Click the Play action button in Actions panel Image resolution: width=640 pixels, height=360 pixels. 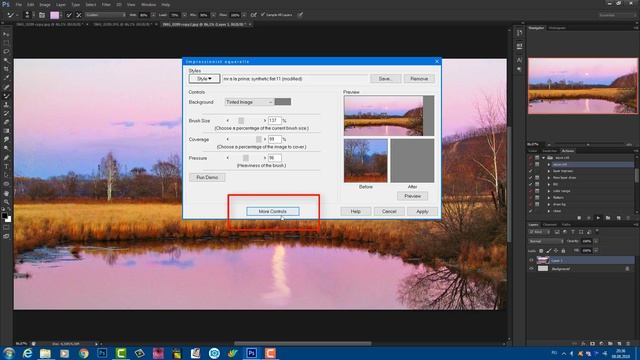point(598,218)
